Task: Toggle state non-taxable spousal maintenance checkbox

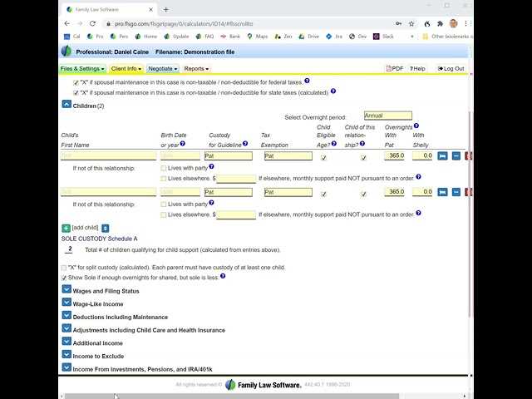Action: 76,92
